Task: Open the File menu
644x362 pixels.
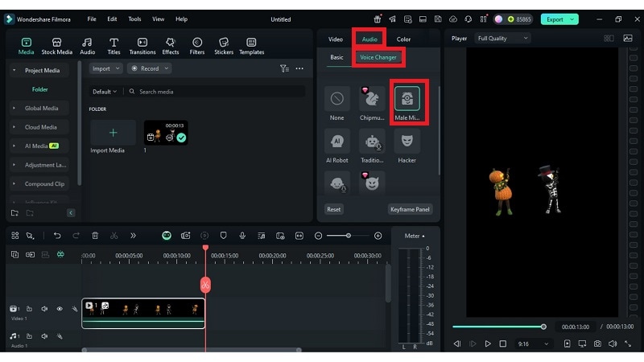Action: [x=92, y=19]
